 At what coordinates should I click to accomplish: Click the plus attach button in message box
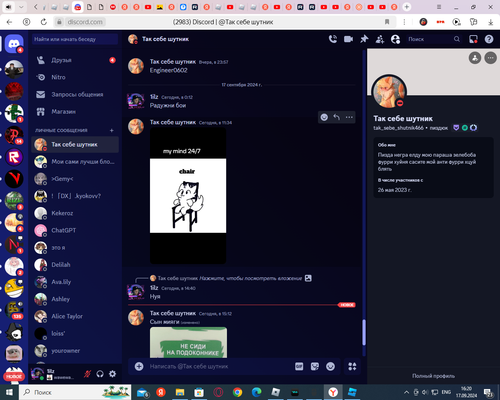click(x=139, y=366)
